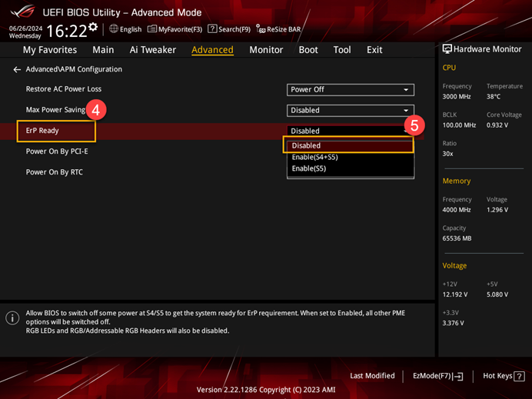532x399 pixels.
Task: Click the 16:22 clock display
Action: [67, 32]
